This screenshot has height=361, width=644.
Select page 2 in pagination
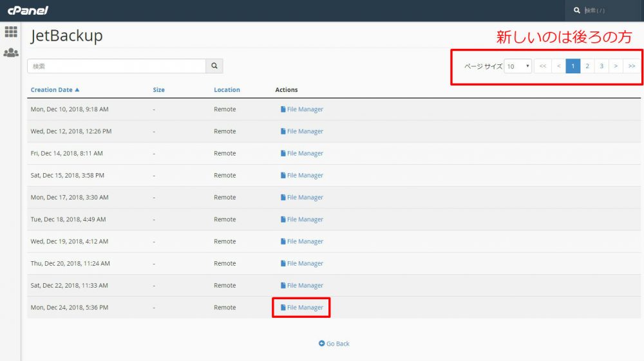(x=587, y=66)
